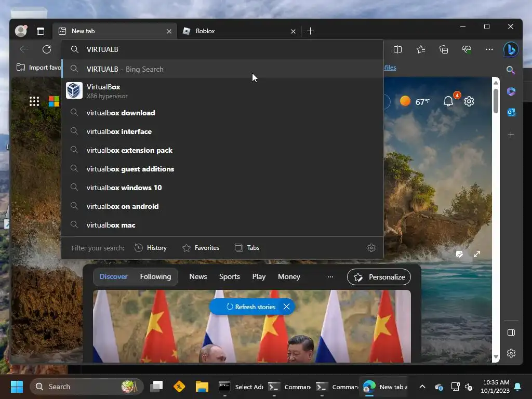Select virtualbox interface suggestion
This screenshot has width=532, height=399.
click(222, 131)
